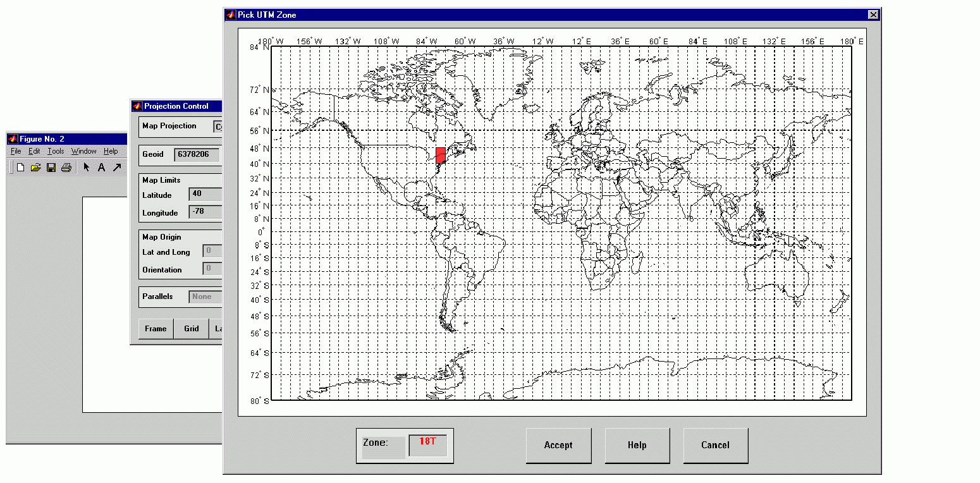Open the Tools menu

[56, 152]
